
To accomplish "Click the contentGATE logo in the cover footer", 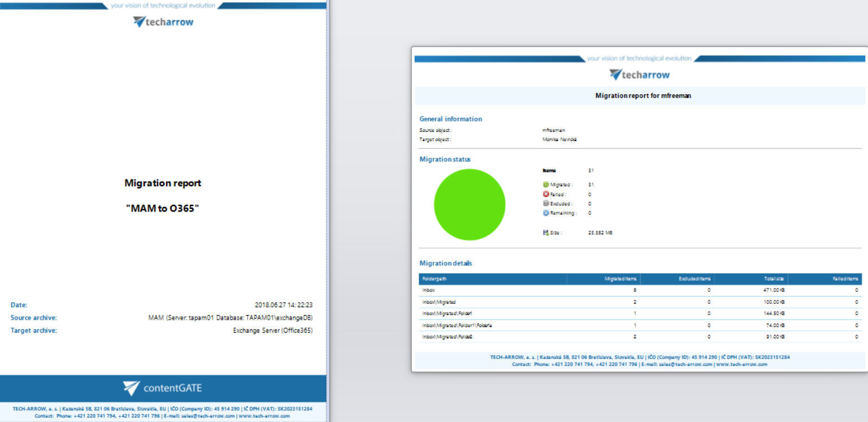I will (162, 388).
